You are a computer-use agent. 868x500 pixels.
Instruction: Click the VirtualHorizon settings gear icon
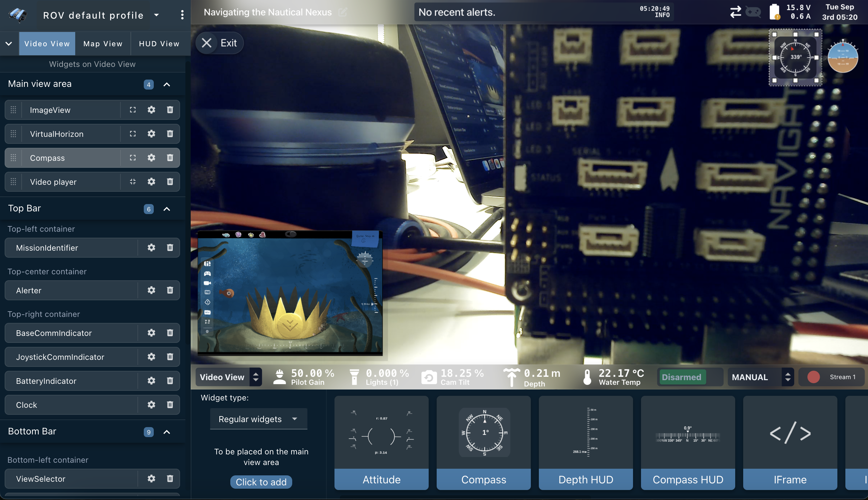coord(151,133)
